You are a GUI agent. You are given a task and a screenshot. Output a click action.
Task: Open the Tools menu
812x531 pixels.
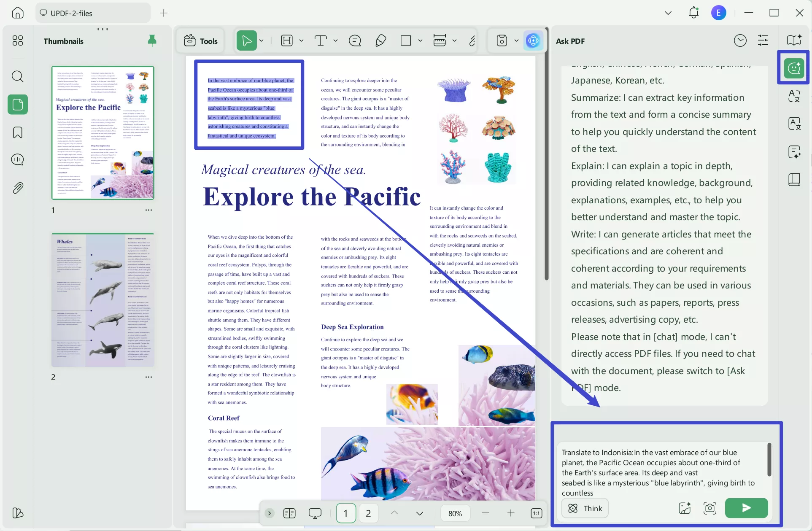pyautogui.click(x=200, y=40)
